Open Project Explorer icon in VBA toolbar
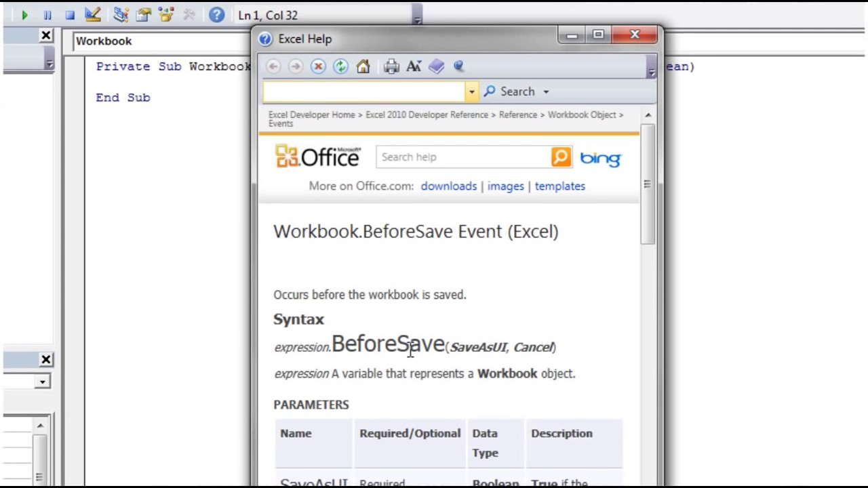This screenshot has width=868, height=488. 121,14
